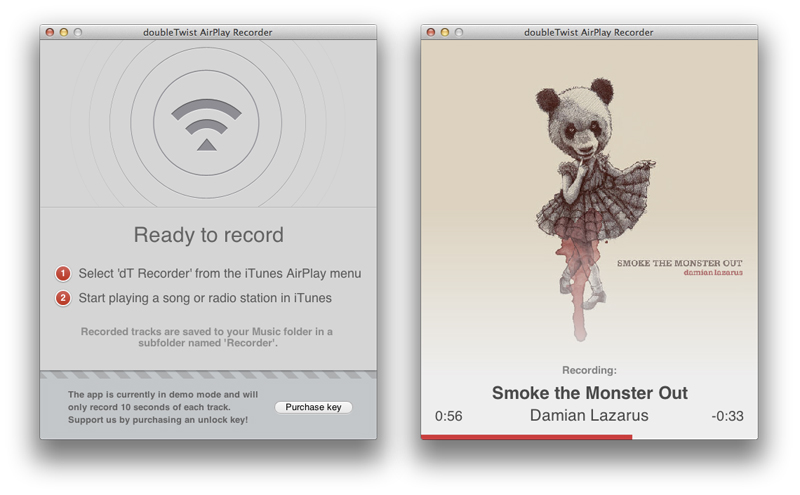Minimize the right recording window
The image size is (800, 495).
pyautogui.click(x=445, y=32)
